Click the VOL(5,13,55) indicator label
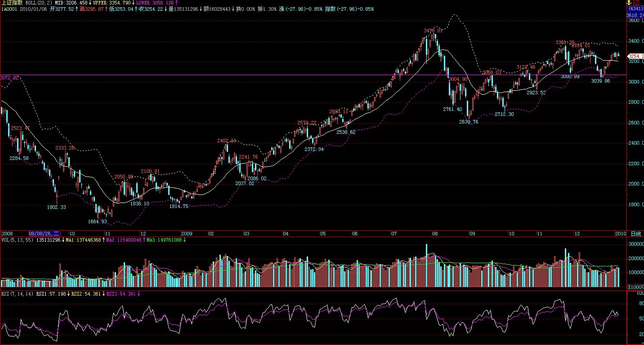 (x=18, y=240)
